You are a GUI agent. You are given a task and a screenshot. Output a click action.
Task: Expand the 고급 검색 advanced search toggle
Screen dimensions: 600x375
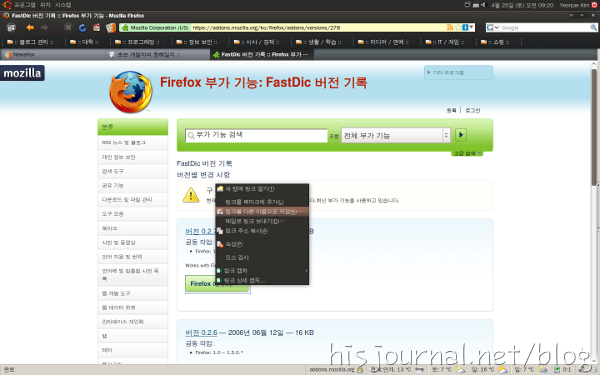click(x=466, y=153)
